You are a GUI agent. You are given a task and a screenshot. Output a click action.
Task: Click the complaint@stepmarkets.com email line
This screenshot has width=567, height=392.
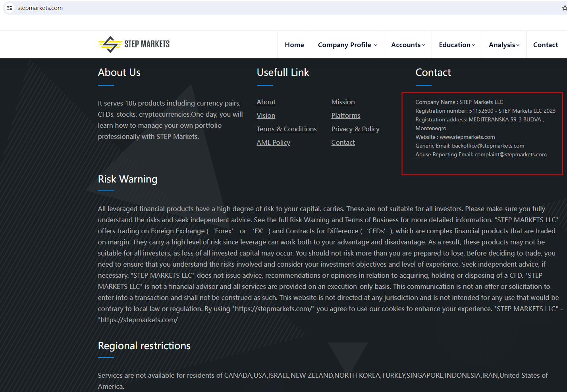coord(481,154)
